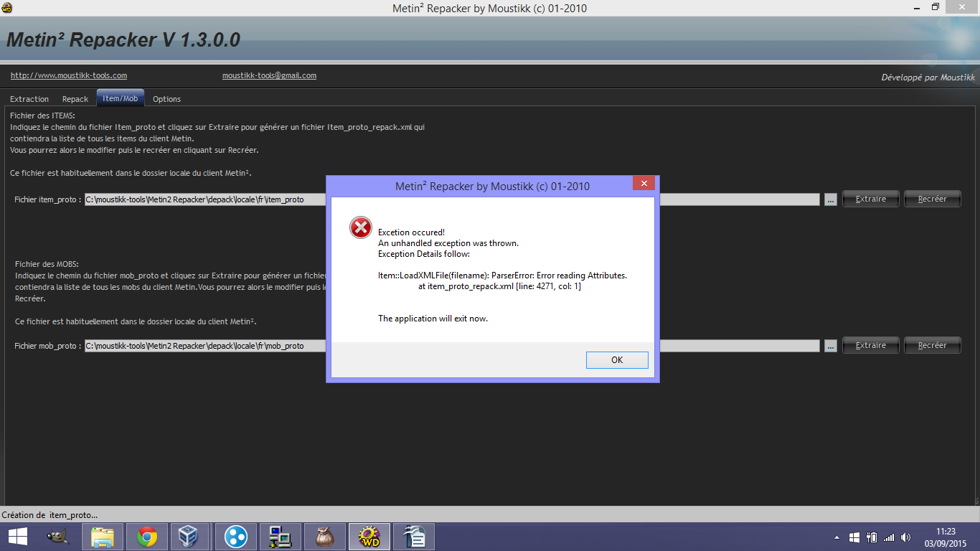Click the battery power tray icon
Screen dimensions: 980x551
[x=872, y=537]
